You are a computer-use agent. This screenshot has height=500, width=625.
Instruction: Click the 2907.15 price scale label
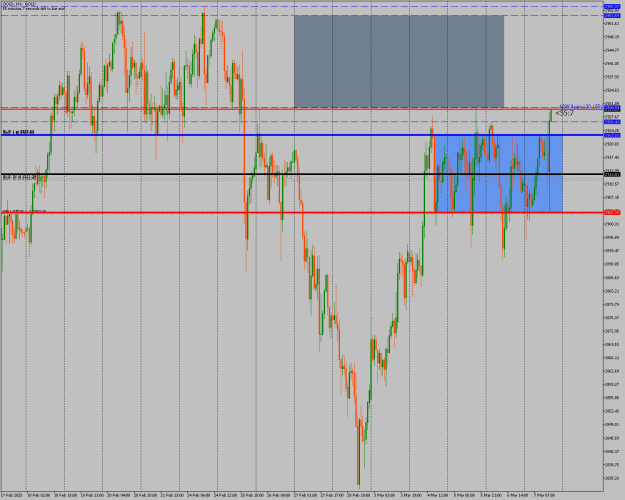(612, 197)
